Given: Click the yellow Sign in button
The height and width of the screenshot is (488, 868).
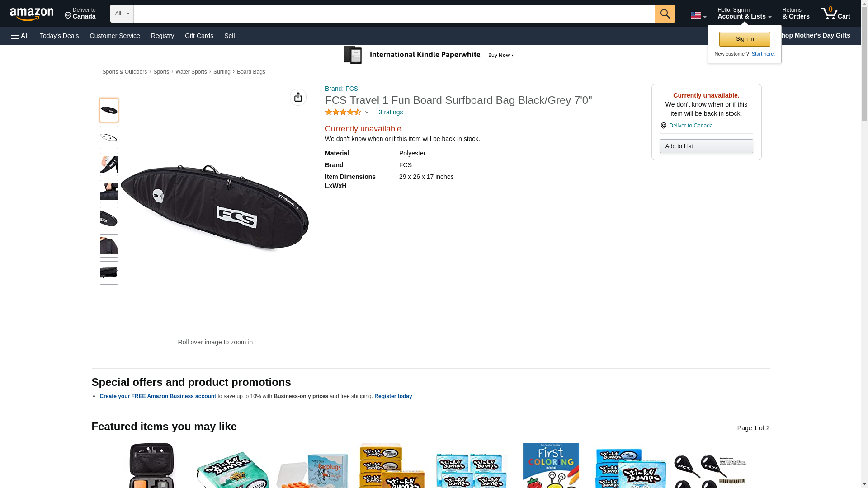Looking at the screenshot, I should click(x=745, y=39).
